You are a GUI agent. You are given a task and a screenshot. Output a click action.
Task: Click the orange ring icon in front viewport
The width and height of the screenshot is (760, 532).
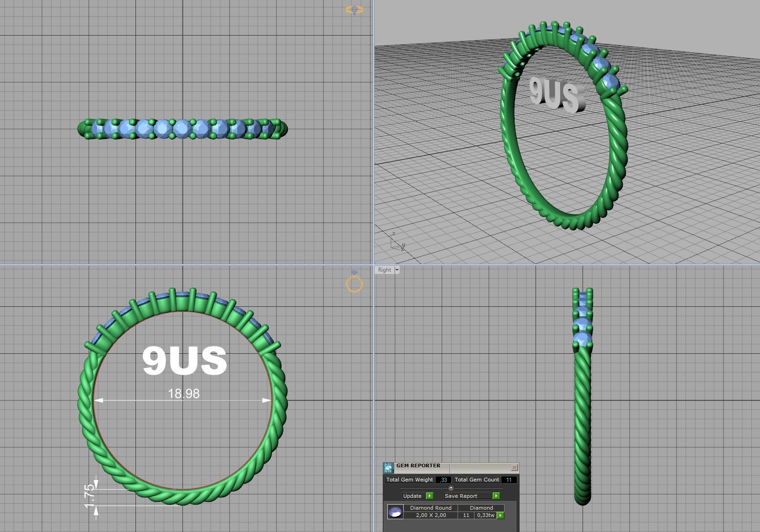click(x=354, y=281)
